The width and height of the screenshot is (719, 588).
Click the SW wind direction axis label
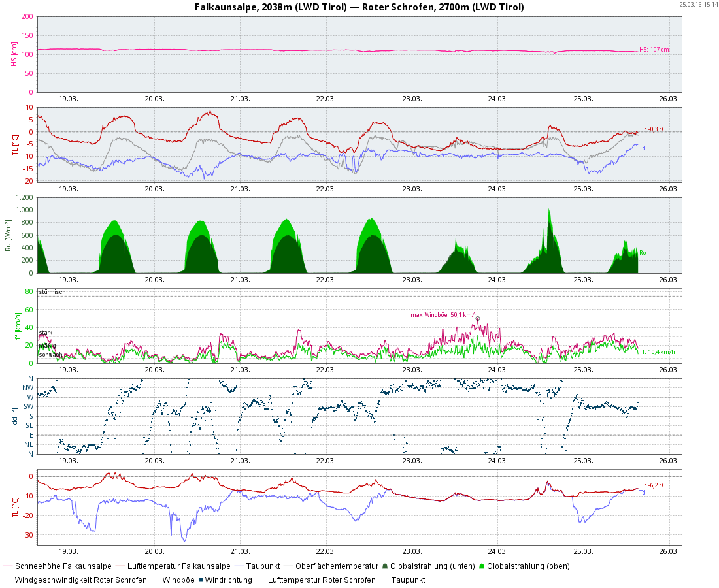(x=28, y=406)
